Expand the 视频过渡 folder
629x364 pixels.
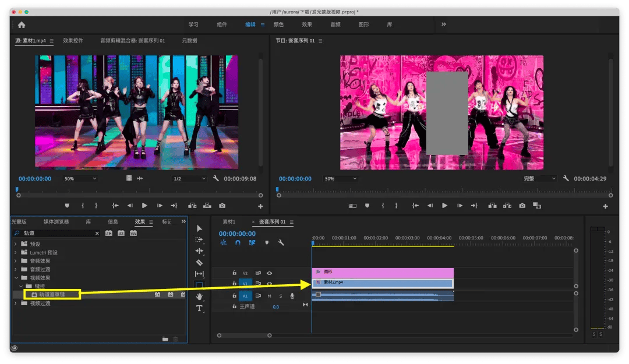(x=16, y=303)
